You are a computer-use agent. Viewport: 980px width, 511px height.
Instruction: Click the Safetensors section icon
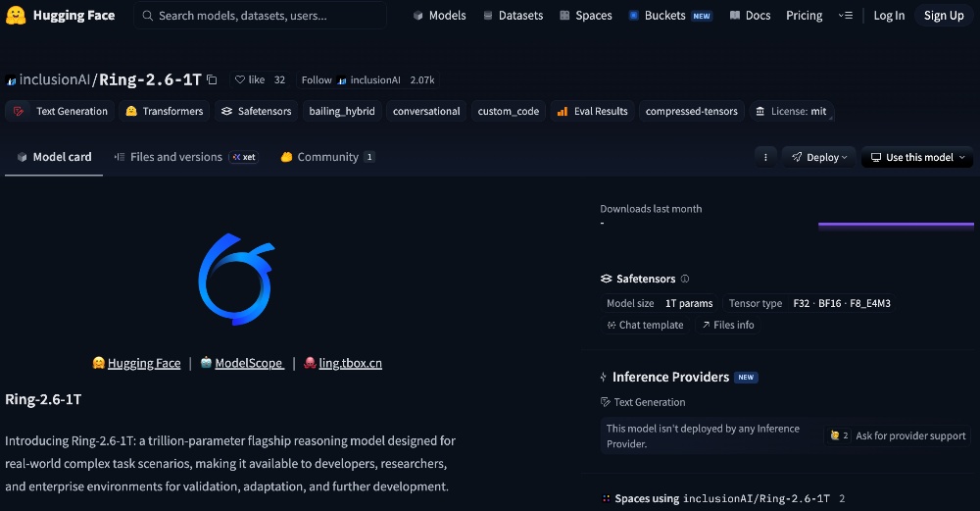(x=606, y=279)
